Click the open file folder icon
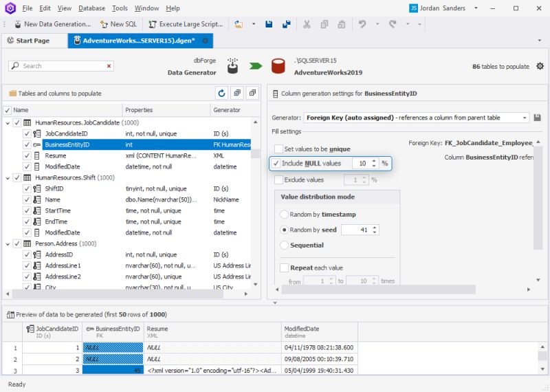 239,24
